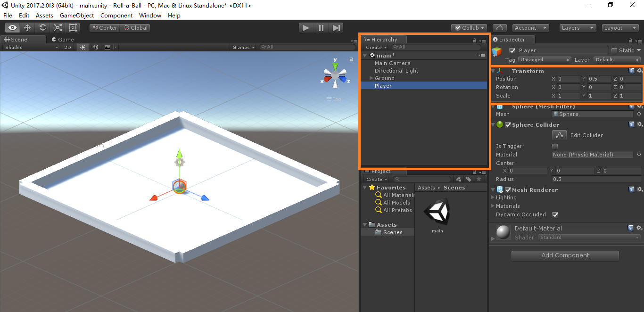Enable the Is Trigger checkbox
The width and height of the screenshot is (644, 312).
[x=555, y=146]
